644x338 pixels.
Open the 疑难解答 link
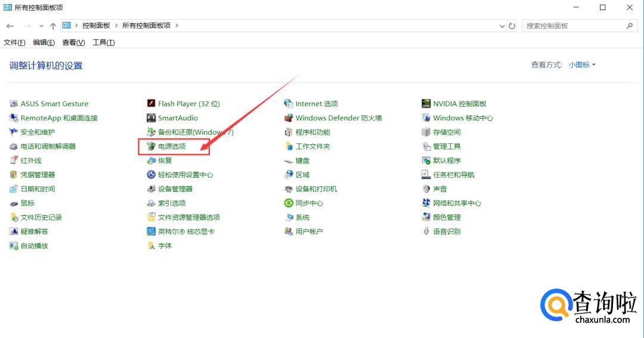(34, 231)
